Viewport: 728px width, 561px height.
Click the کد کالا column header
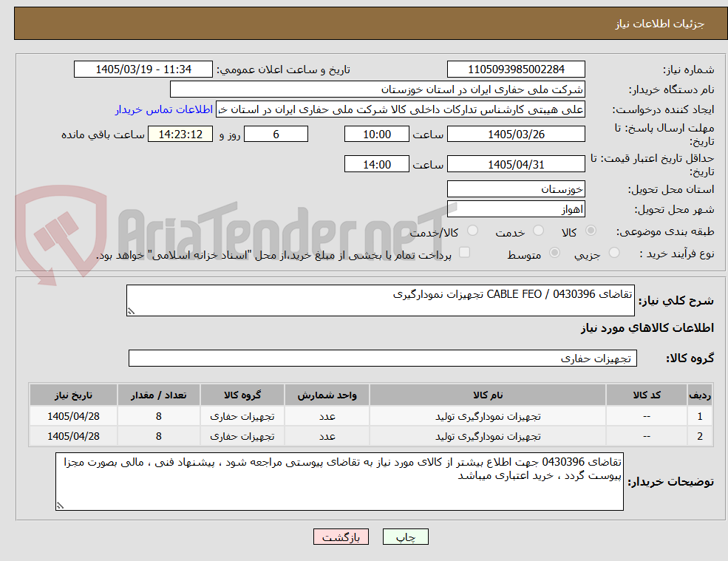point(646,395)
